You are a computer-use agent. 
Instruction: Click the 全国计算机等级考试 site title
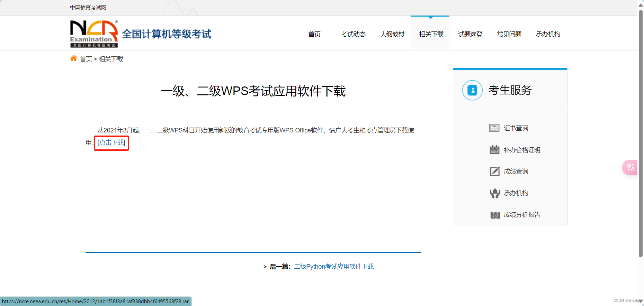click(167, 34)
